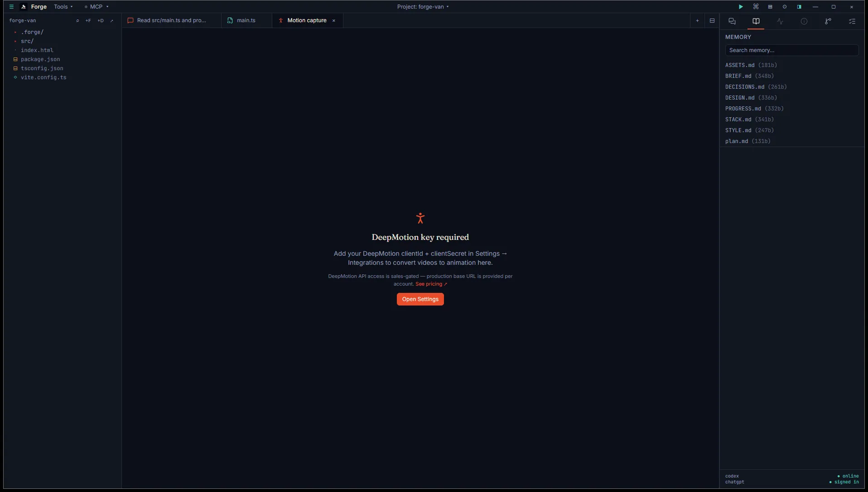The image size is (868, 492).
Task: Create a new directory with +D
Action: (101, 20)
